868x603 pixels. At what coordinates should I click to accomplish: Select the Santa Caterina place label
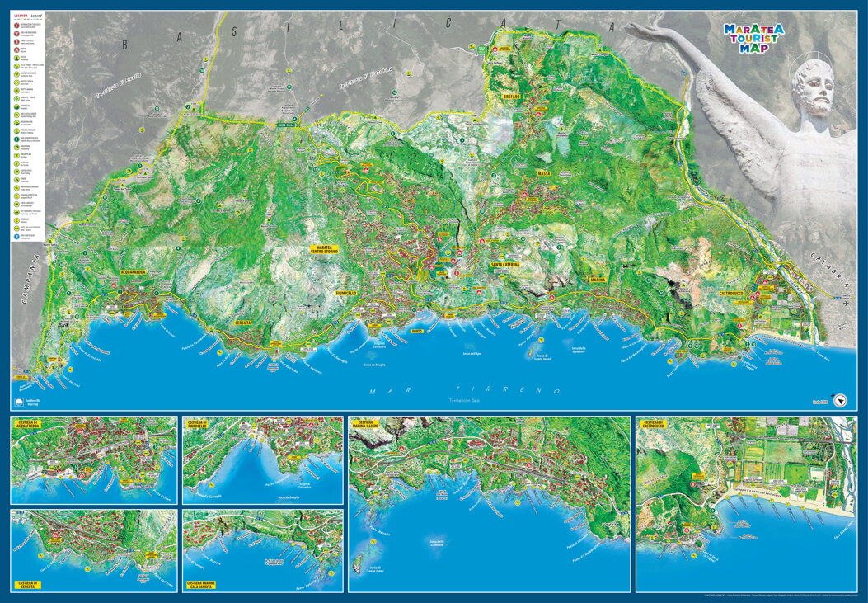pyautogui.click(x=505, y=265)
